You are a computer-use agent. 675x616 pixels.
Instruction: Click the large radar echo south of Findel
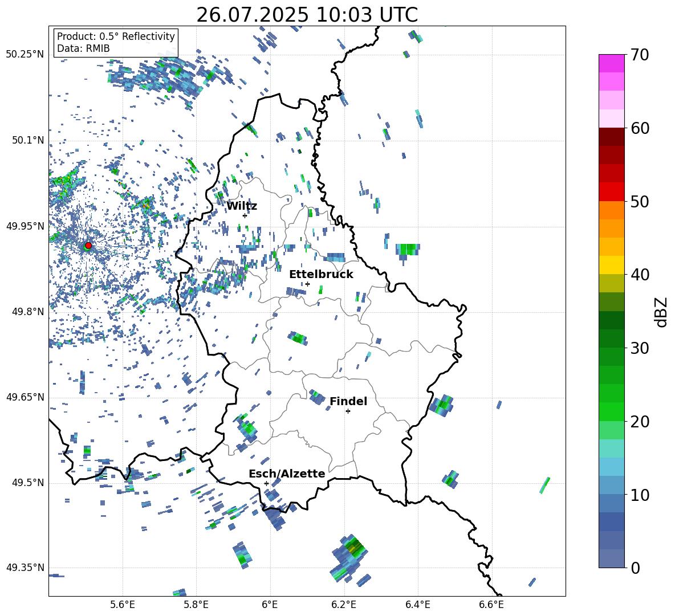pos(349,557)
